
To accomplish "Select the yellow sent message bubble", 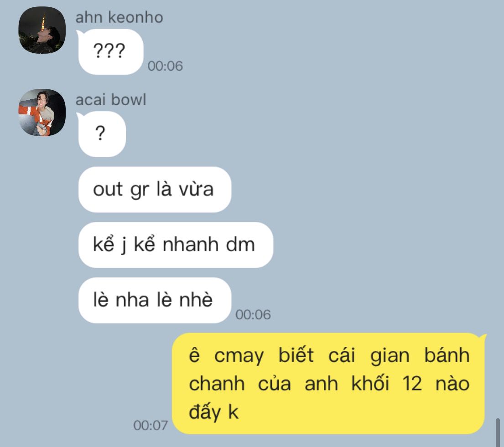I will (328, 383).
